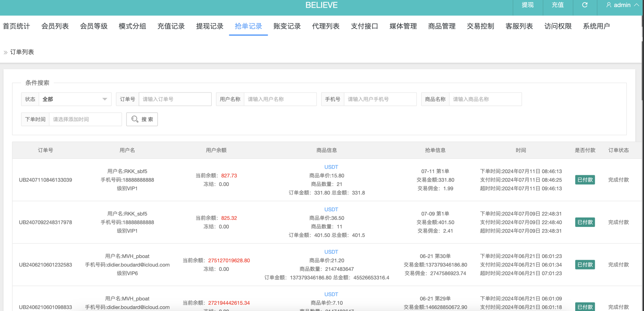Click 07-11 第1单 grab info text

435,171
